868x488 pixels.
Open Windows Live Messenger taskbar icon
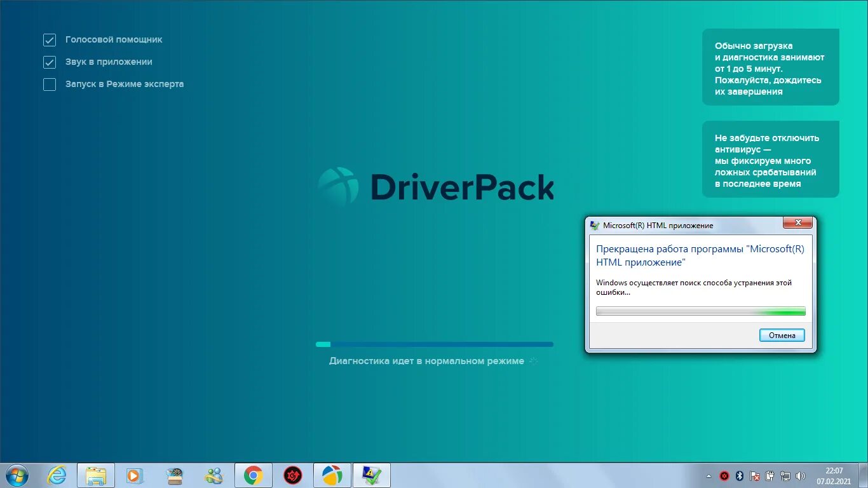pyautogui.click(x=214, y=475)
